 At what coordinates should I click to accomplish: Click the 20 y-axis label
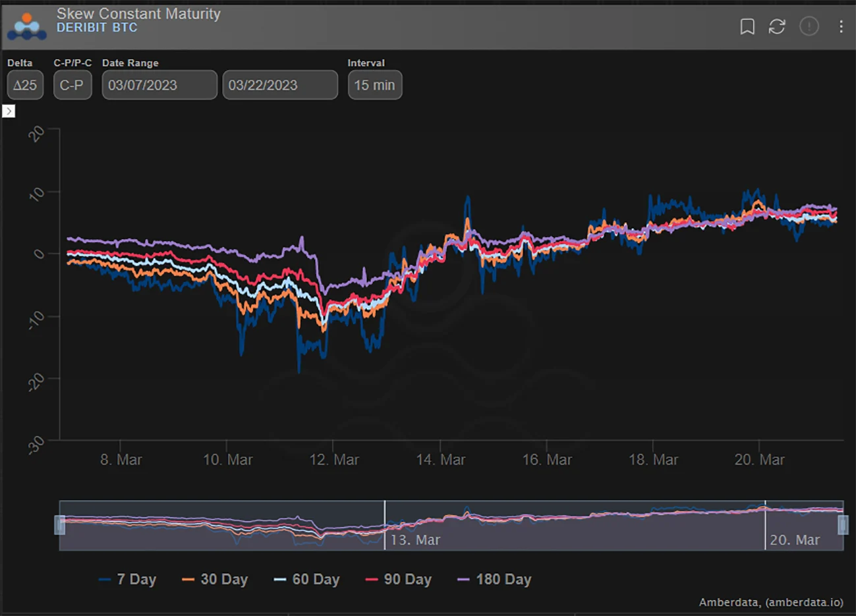click(37, 134)
